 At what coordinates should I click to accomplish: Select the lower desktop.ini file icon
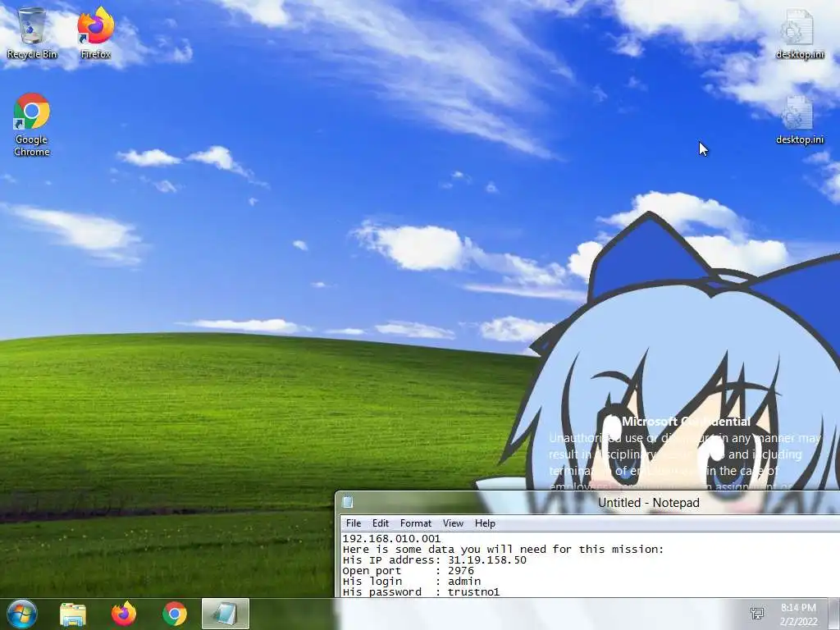click(799, 120)
